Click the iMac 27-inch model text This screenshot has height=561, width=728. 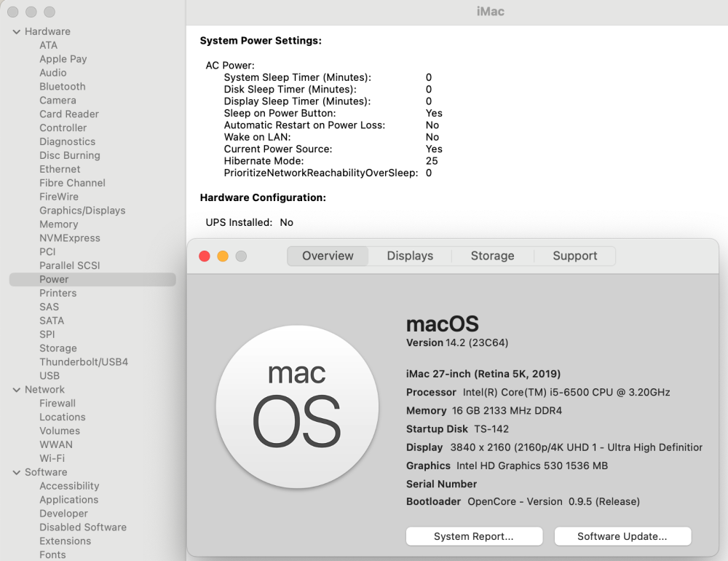point(483,374)
